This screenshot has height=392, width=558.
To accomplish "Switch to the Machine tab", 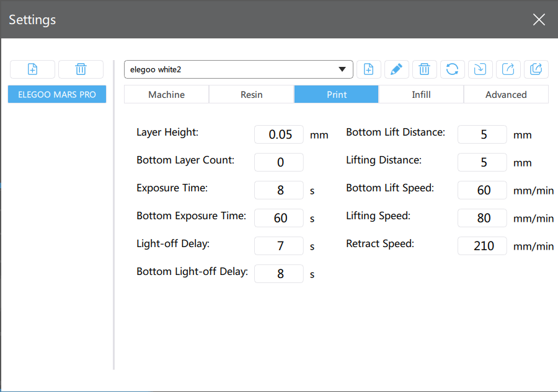I will coord(166,95).
